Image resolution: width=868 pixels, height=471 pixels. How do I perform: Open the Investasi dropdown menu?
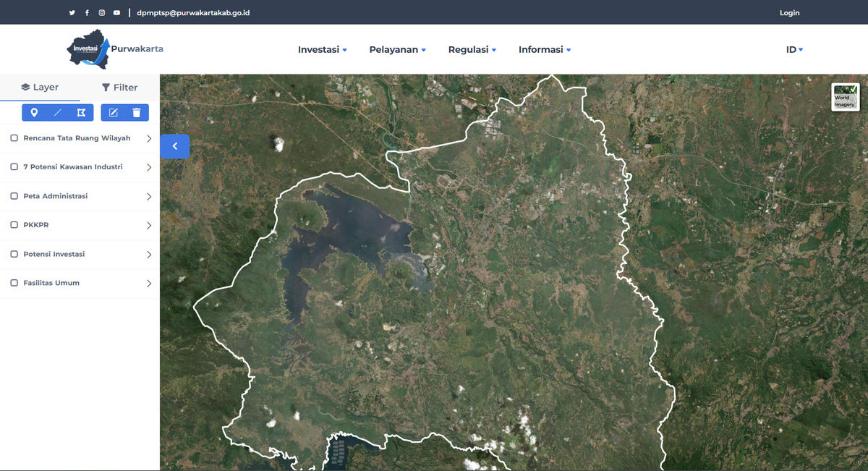(x=323, y=50)
